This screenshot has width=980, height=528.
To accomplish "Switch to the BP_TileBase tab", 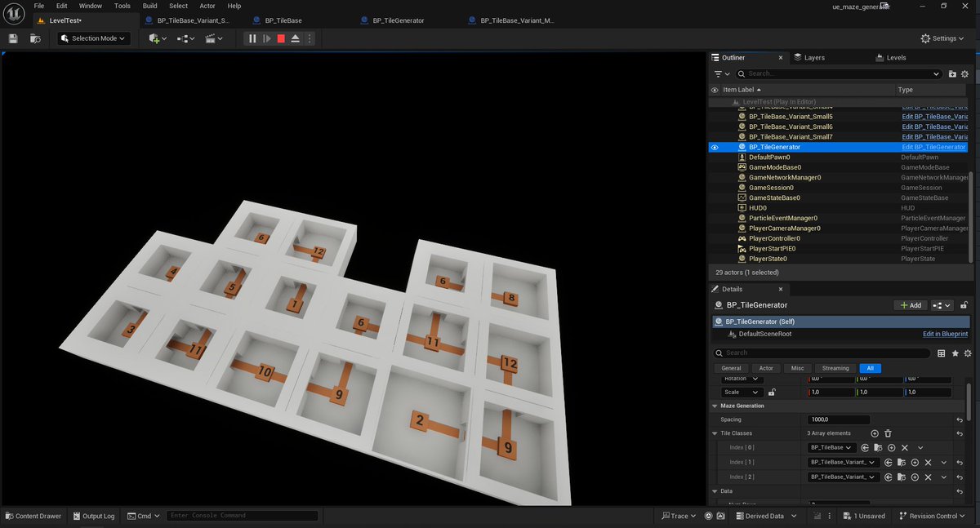I will click(x=284, y=20).
